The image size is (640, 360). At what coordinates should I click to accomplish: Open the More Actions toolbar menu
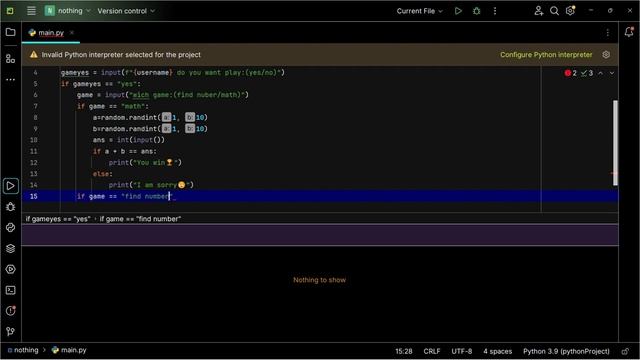[x=495, y=11]
